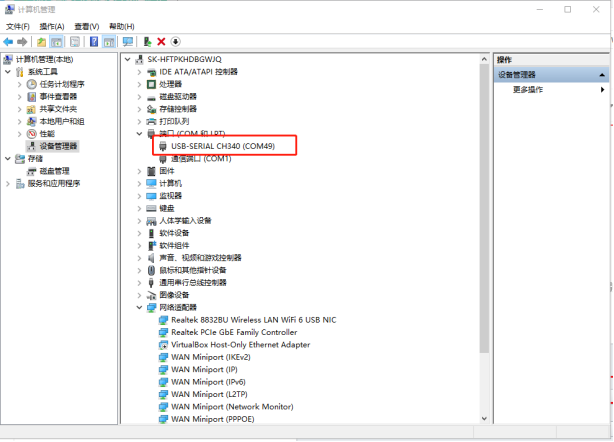Collapse the 端口 (COM 和 LPT) category
The image size is (614, 442).
point(139,134)
